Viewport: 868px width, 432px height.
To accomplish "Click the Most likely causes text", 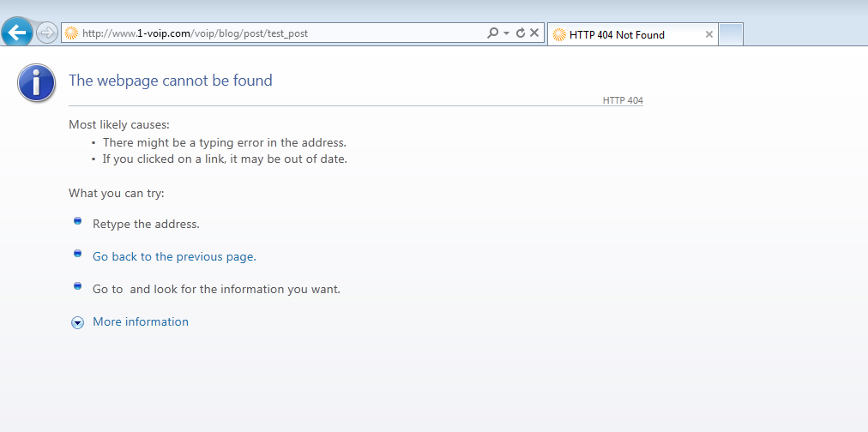I will (x=119, y=124).
